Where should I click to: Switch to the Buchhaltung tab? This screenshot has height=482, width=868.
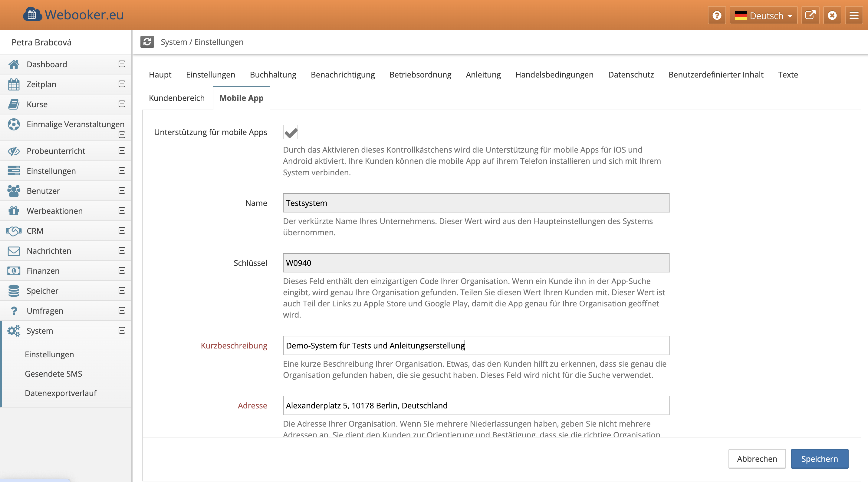click(x=273, y=74)
